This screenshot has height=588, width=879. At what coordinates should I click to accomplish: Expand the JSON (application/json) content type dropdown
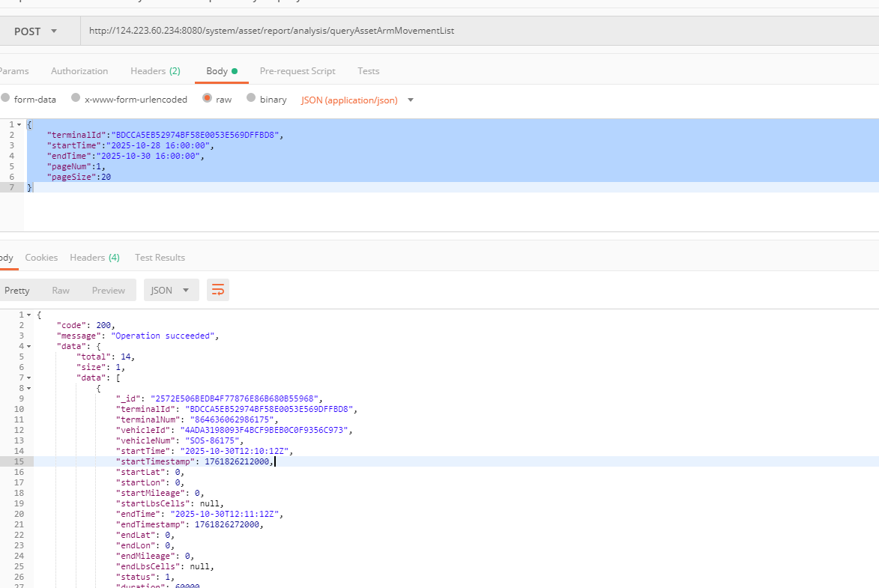tap(357, 100)
